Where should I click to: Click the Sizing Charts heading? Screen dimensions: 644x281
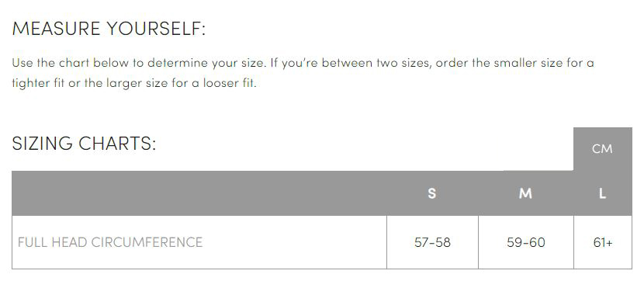[85, 144]
